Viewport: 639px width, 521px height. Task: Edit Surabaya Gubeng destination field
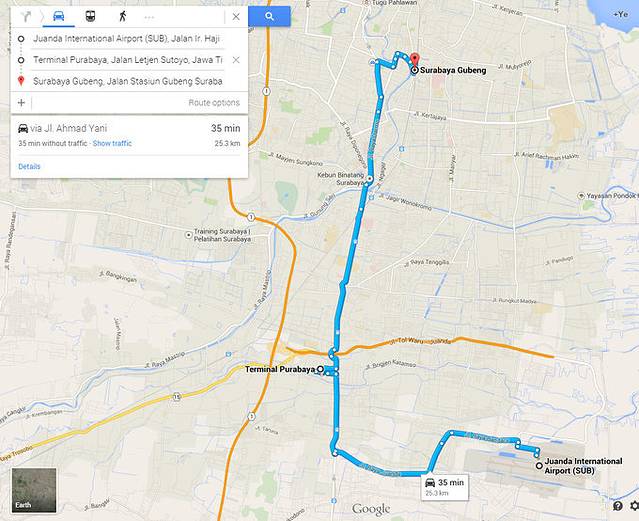[128, 81]
